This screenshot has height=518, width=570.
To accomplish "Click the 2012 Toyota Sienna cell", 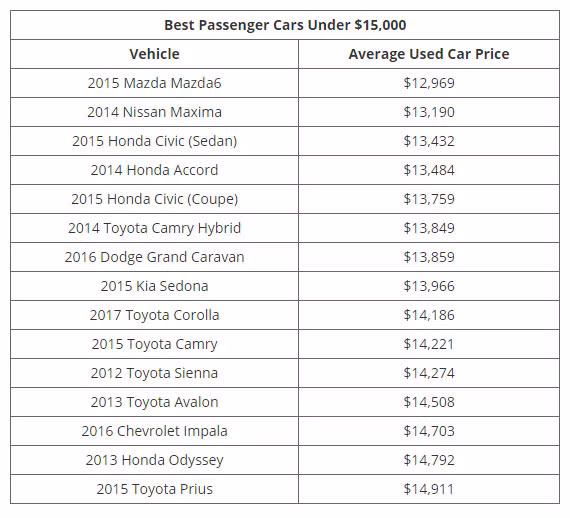I will 154,373.
